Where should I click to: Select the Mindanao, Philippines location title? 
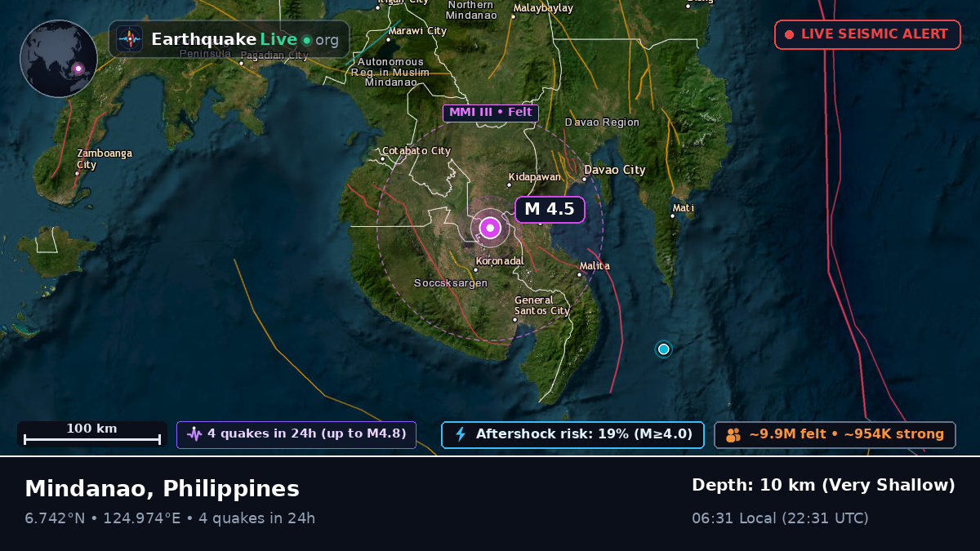pyautogui.click(x=162, y=489)
